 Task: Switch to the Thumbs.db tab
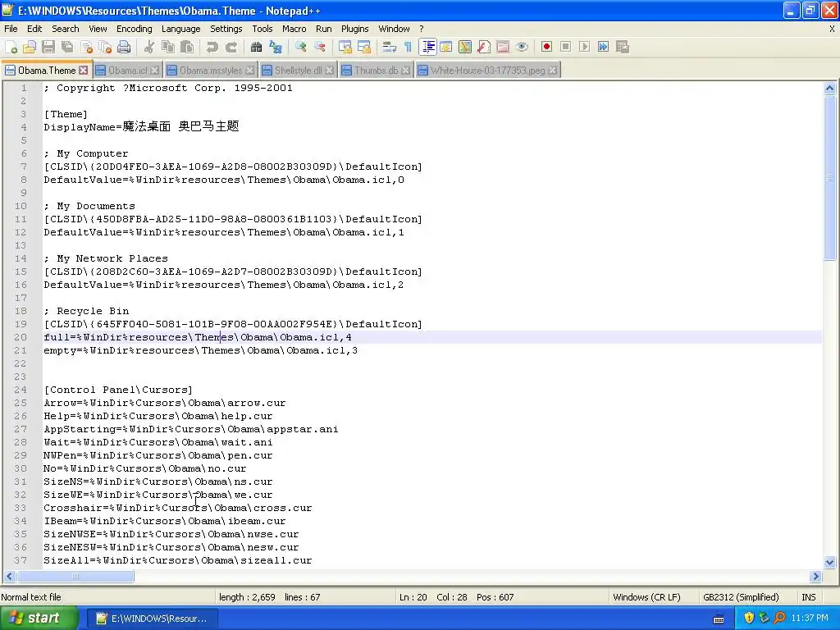coord(376,71)
